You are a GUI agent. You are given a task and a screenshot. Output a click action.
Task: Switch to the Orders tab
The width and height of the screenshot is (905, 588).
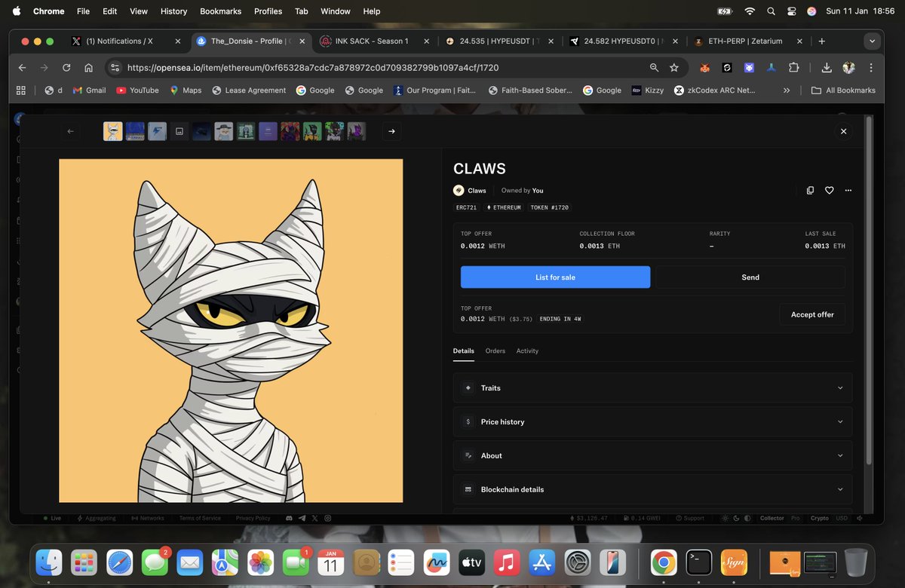coord(495,351)
